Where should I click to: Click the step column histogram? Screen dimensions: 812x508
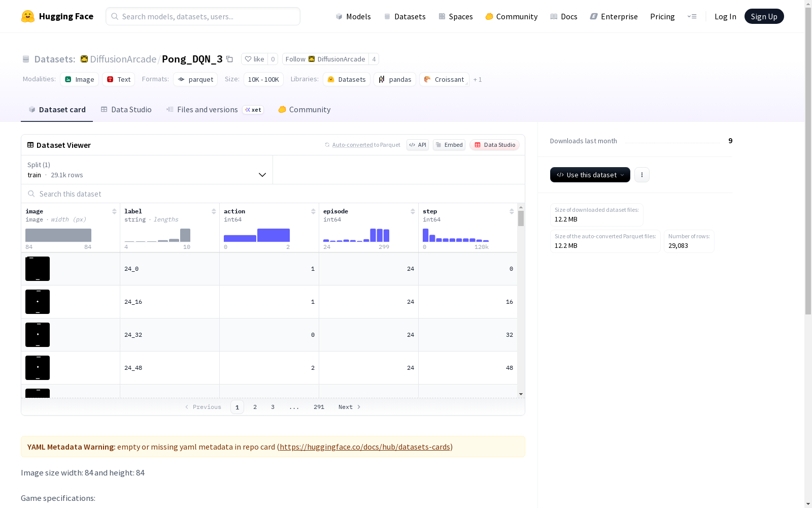456,235
